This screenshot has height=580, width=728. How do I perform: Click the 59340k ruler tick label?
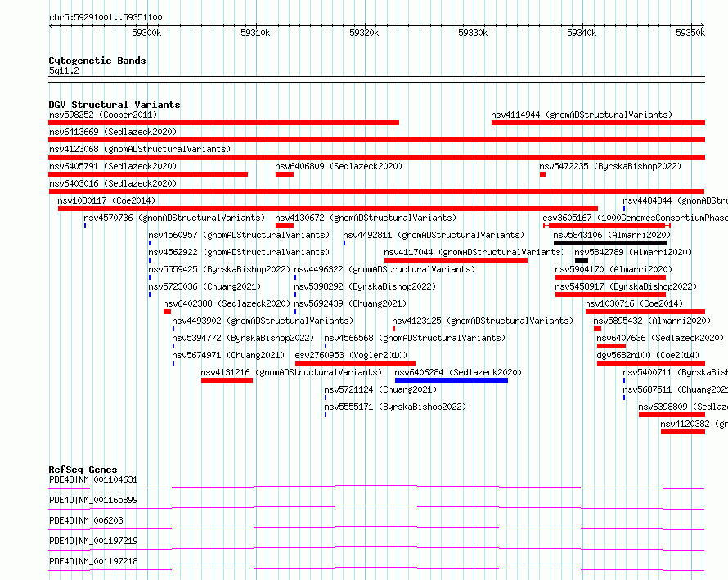click(x=582, y=33)
